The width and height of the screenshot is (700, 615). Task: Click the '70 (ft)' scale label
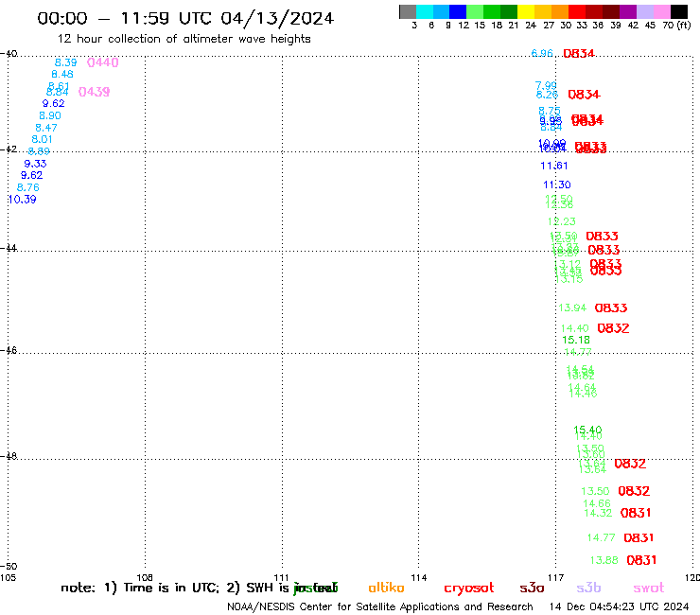pyautogui.click(x=676, y=25)
